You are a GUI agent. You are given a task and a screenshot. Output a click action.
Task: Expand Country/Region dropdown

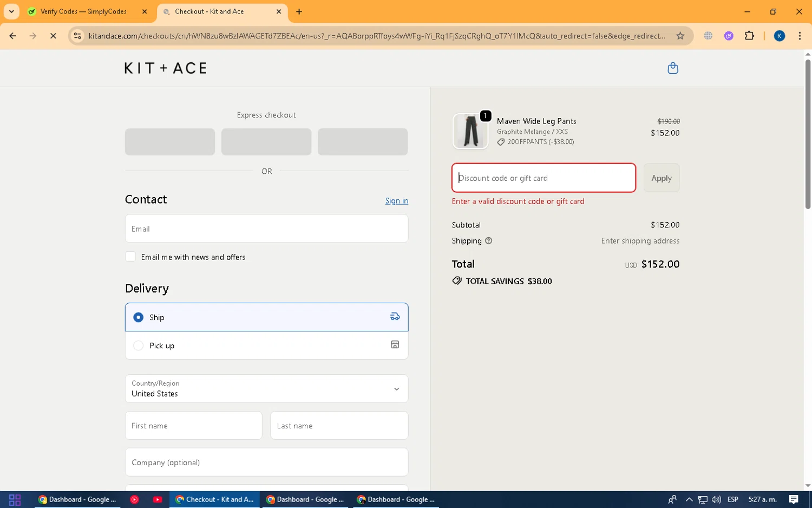(266, 388)
